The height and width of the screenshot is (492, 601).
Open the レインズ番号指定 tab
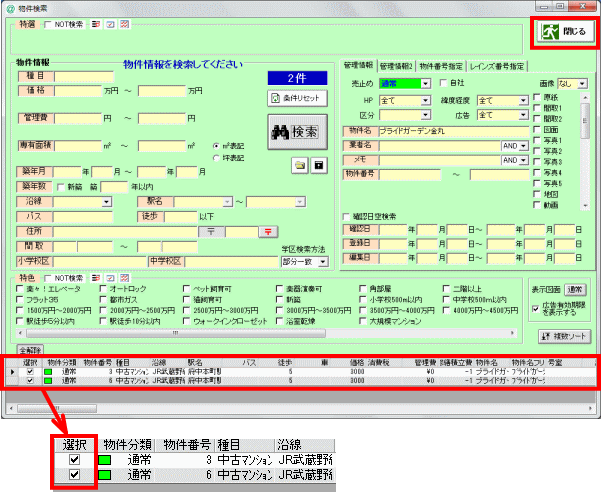point(497,67)
